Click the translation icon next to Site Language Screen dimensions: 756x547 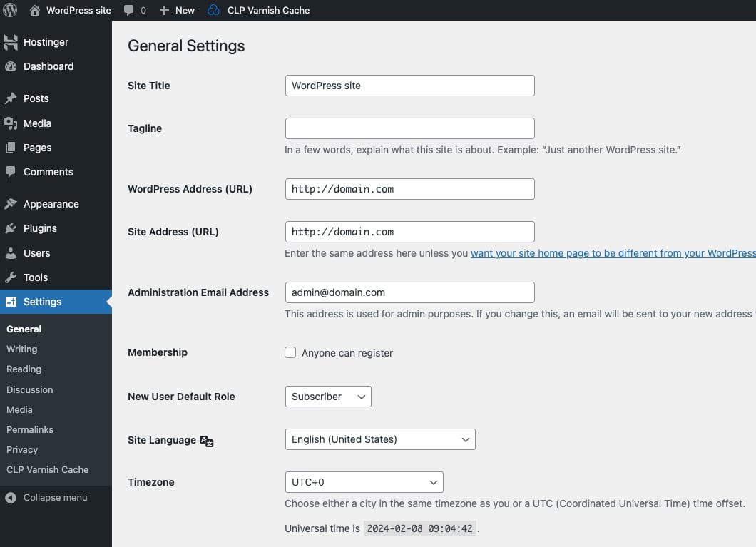[207, 442]
